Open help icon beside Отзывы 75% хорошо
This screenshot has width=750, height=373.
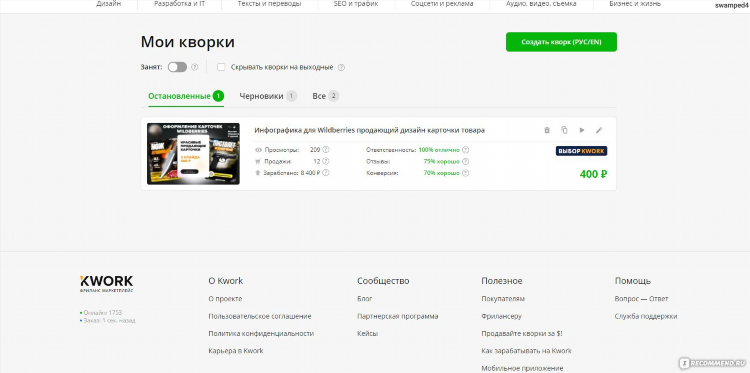[465, 161]
